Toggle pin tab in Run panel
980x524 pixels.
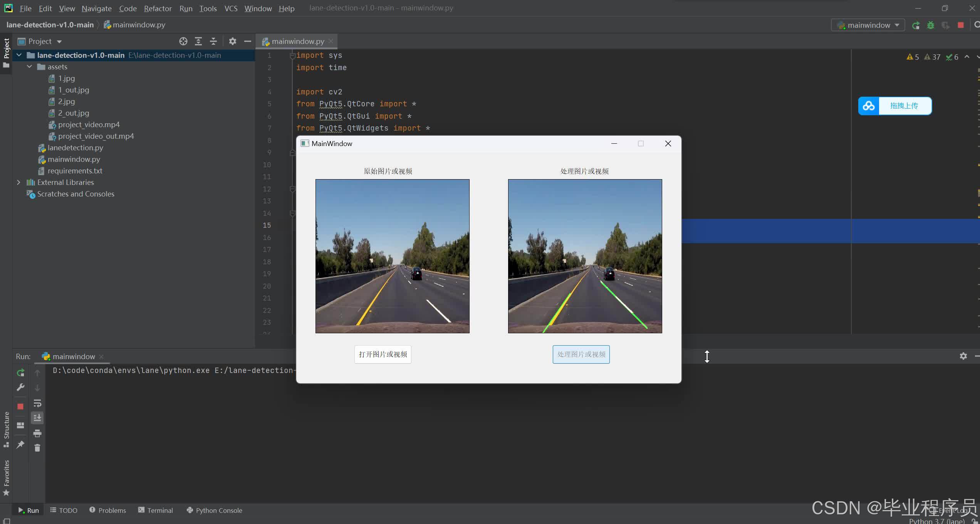point(20,445)
